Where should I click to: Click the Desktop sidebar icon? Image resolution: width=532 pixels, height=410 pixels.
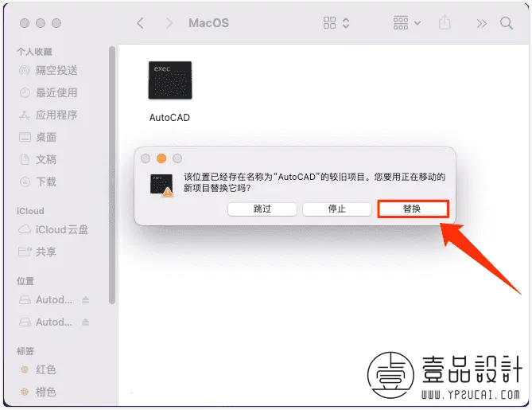point(25,137)
